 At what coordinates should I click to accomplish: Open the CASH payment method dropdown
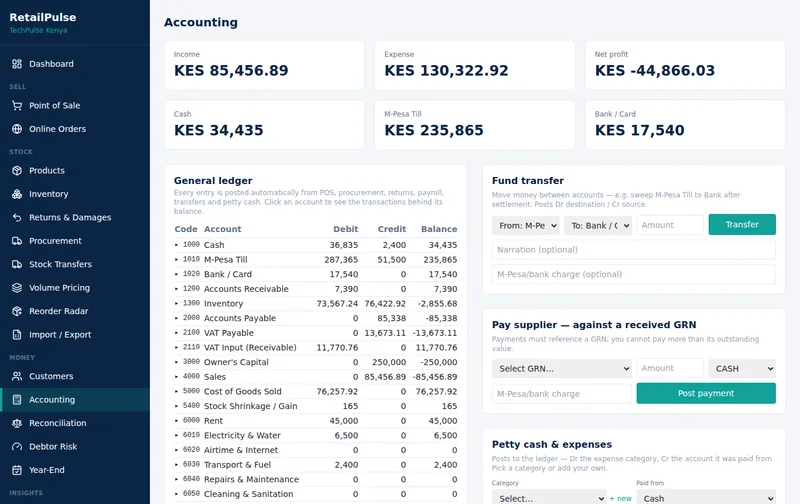click(742, 368)
